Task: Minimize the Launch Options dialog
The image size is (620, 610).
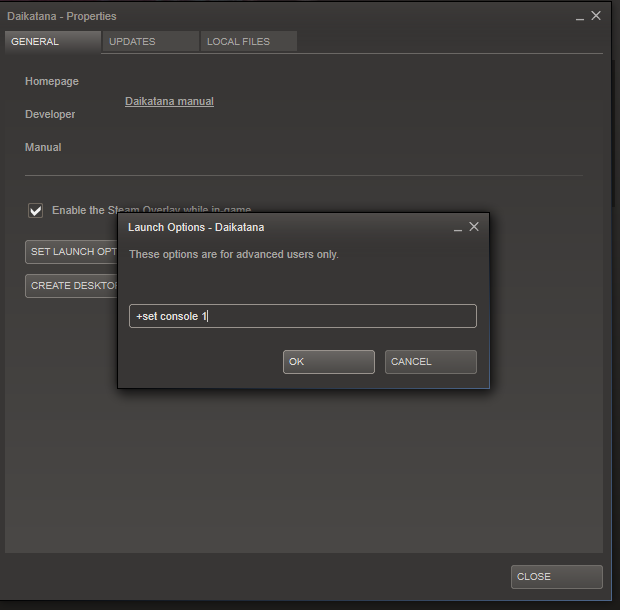Action: pyautogui.click(x=458, y=229)
